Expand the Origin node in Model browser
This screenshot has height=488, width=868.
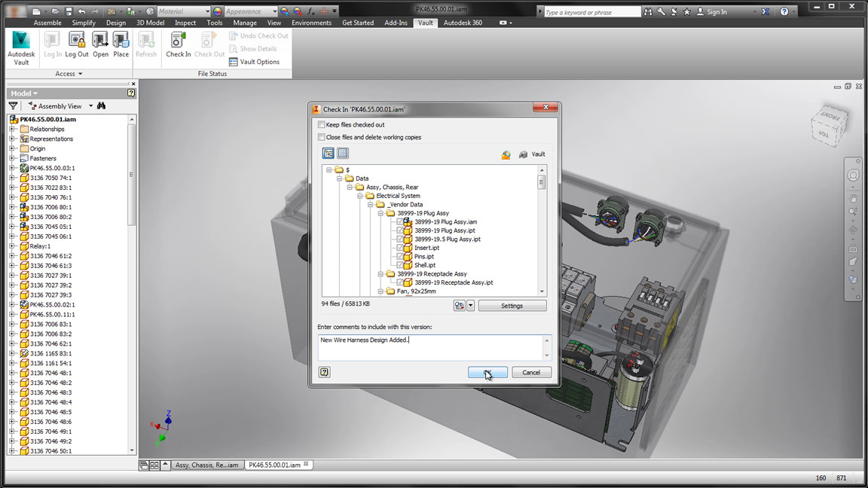(12, 148)
